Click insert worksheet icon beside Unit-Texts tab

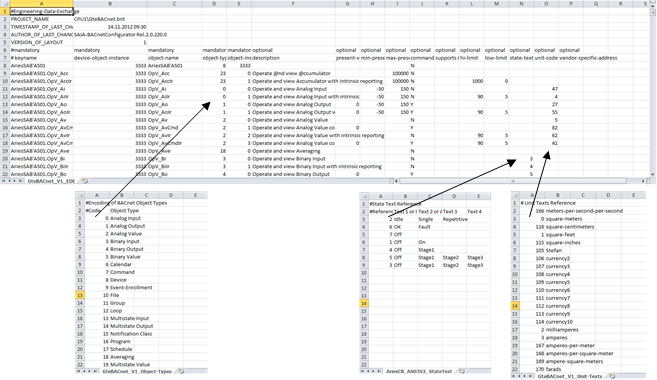(x=612, y=376)
